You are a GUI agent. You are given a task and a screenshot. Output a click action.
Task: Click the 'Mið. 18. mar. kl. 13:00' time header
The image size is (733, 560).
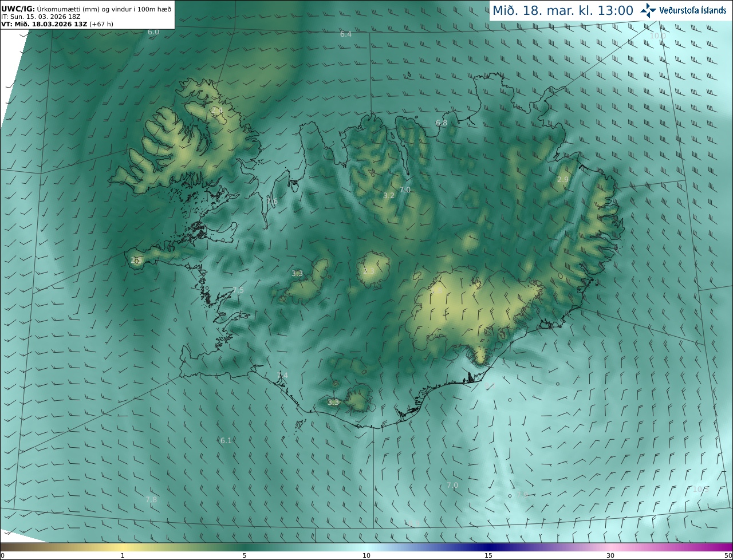(563, 10)
